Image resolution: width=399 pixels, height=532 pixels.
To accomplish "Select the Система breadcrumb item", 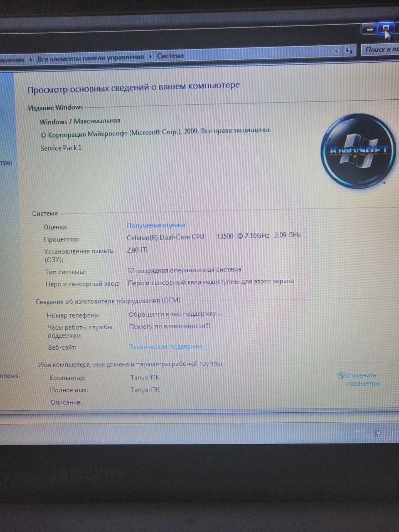I will pyautogui.click(x=170, y=56).
